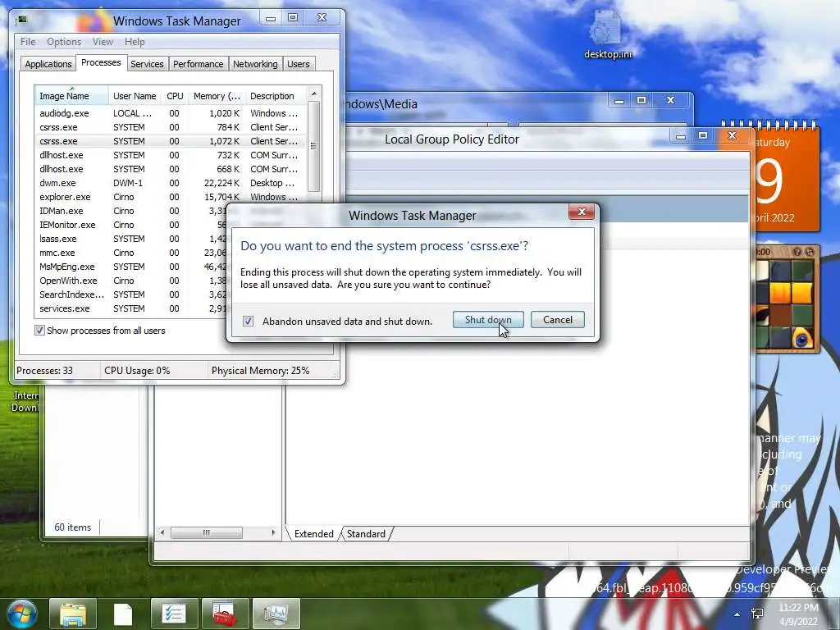This screenshot has width=840, height=630.
Task: Select the desktop.ini desktop icon
Action: click(607, 34)
